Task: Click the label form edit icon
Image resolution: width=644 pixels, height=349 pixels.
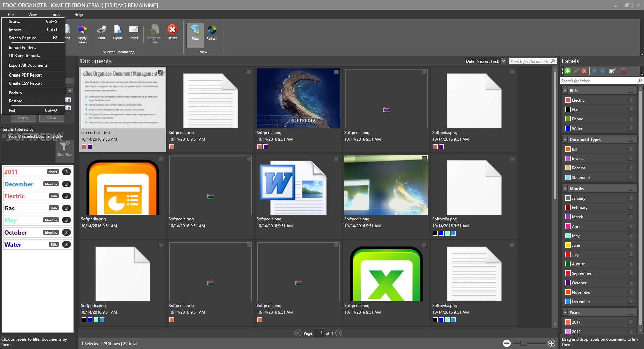Action: [x=612, y=71]
